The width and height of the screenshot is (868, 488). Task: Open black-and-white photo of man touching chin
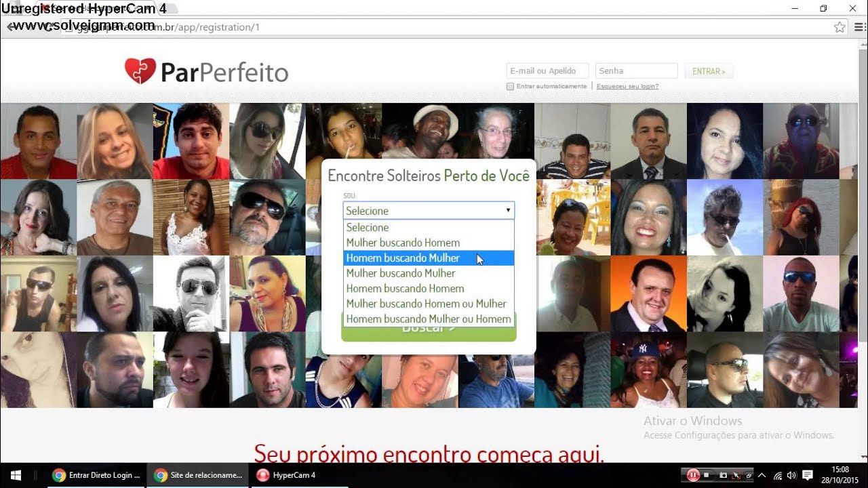[x=191, y=293]
